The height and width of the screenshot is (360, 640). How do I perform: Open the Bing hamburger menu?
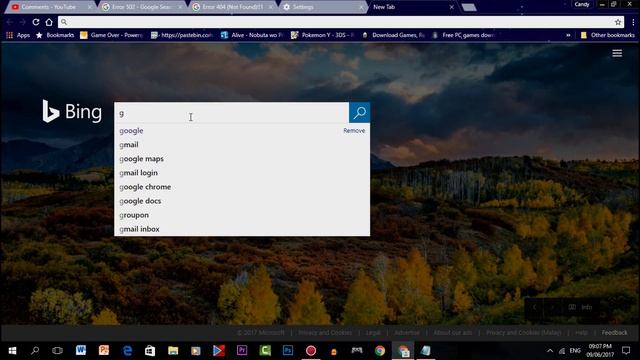[x=617, y=53]
